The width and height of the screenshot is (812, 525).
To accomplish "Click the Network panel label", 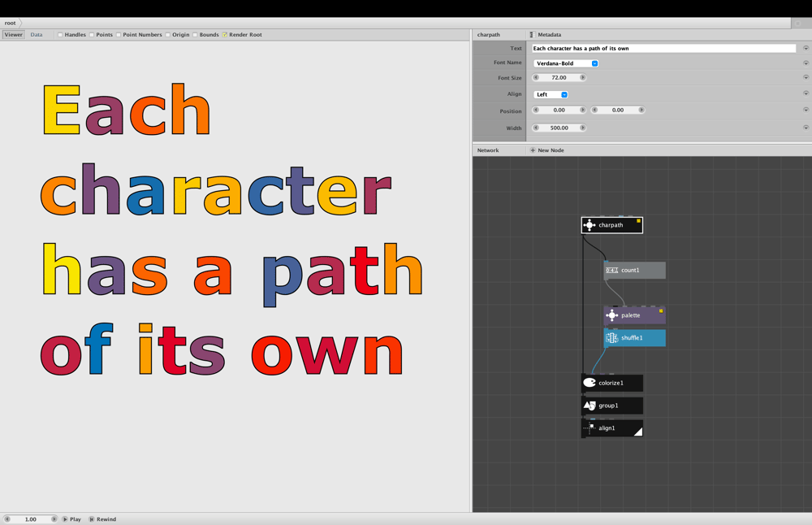I will pyautogui.click(x=488, y=150).
